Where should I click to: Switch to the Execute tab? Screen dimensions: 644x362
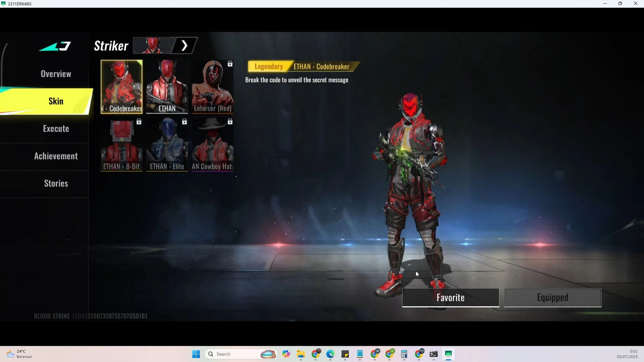[56, 129]
